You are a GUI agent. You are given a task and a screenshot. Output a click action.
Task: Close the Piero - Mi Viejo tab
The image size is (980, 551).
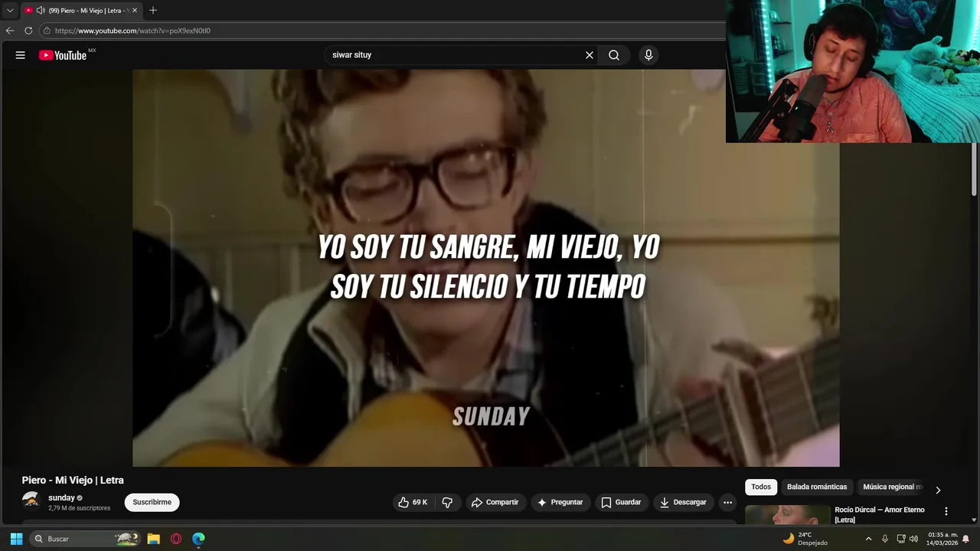point(134,11)
